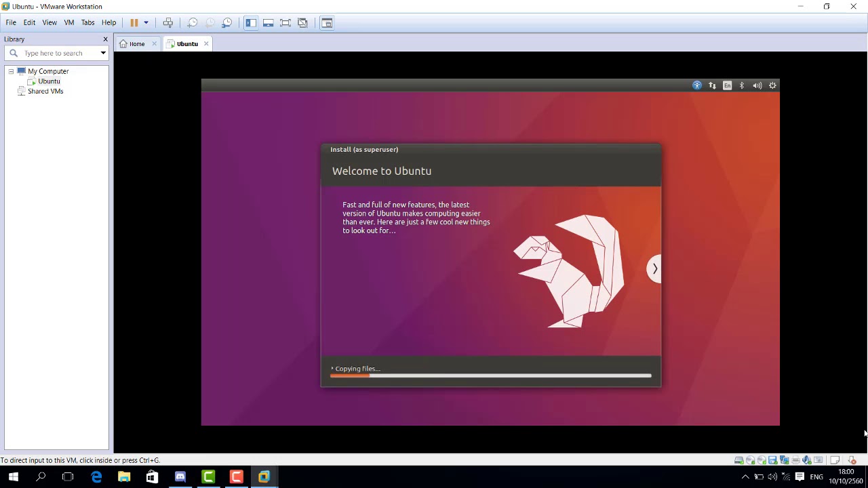The height and width of the screenshot is (488, 868).
Task: Launch Microsoft Edge from the taskbar
Action: click(x=96, y=477)
